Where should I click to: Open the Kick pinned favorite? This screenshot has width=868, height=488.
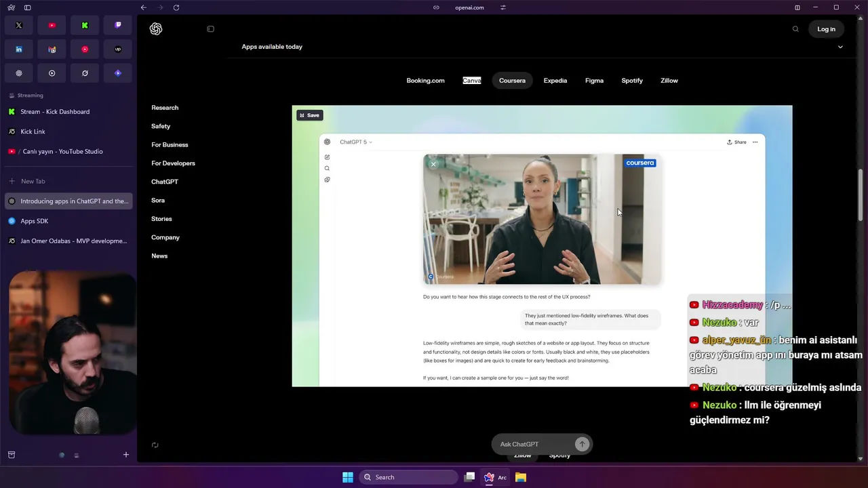pos(85,25)
